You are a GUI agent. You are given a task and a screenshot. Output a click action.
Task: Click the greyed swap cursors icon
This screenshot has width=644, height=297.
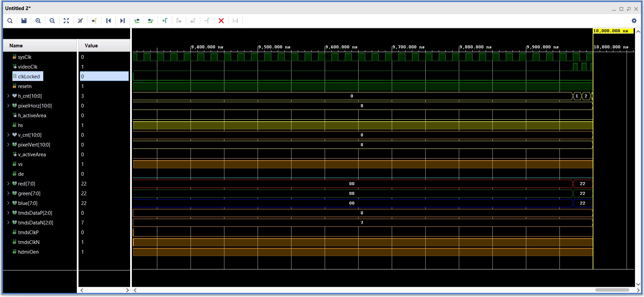[207, 21]
